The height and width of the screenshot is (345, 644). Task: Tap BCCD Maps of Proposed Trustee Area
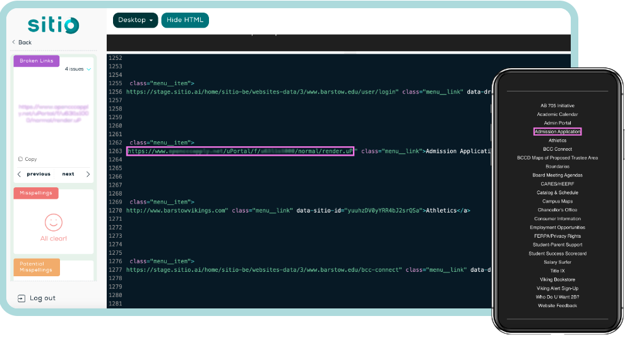tap(558, 158)
